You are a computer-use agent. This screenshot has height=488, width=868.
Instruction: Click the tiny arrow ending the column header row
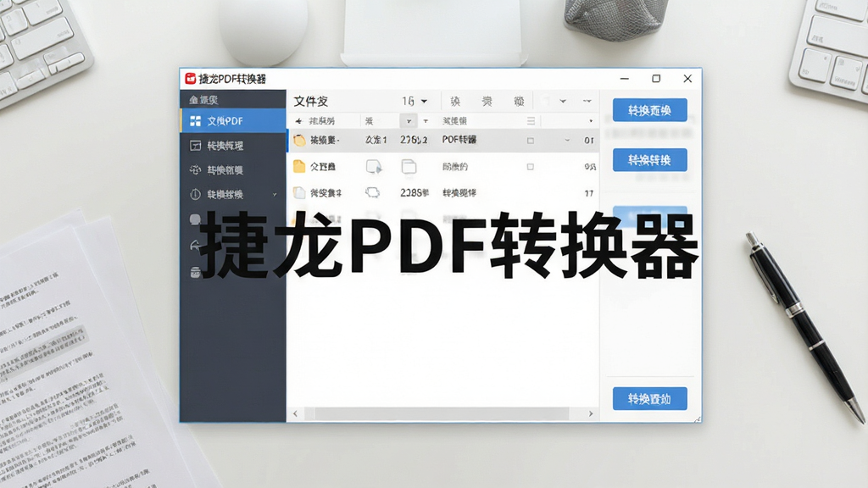point(591,120)
